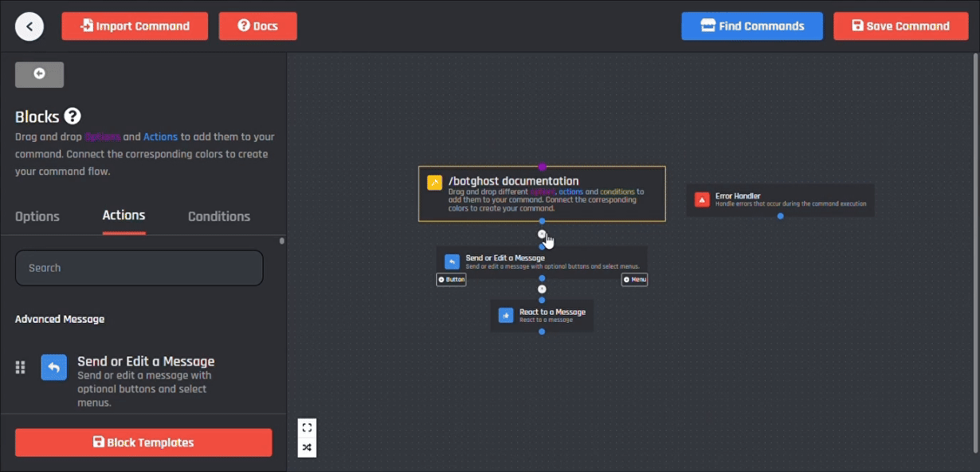This screenshot has width=980, height=472.
Task: Select the Actions tab
Action: (x=123, y=215)
